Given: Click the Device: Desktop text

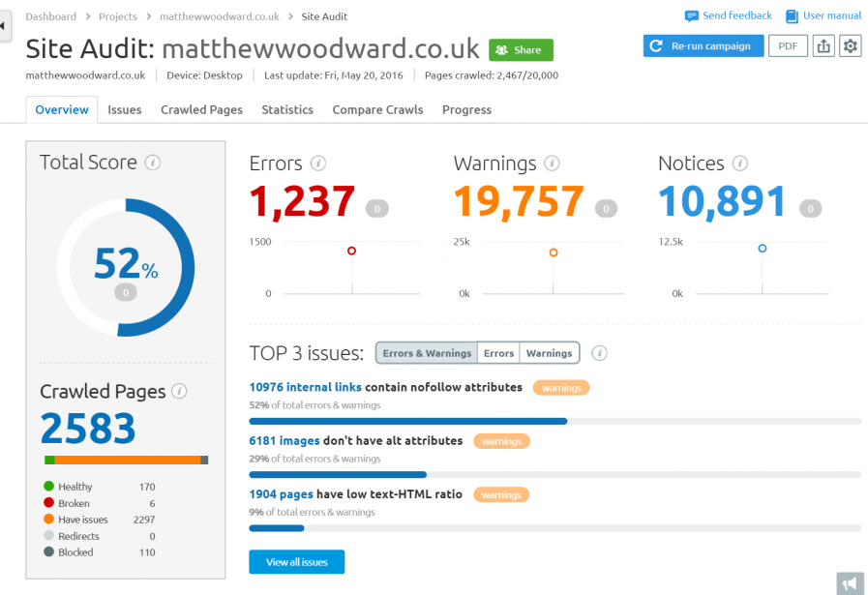Looking at the screenshot, I should [x=204, y=75].
